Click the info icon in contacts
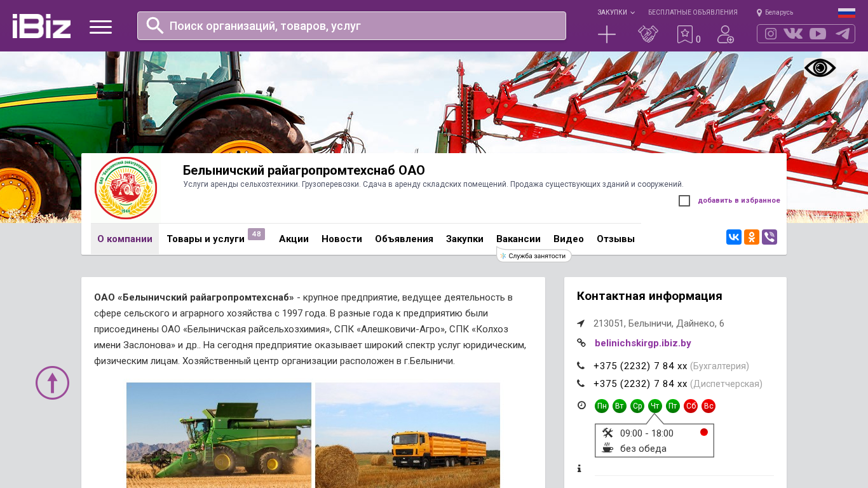Image resolution: width=868 pixels, height=488 pixels. coord(580,469)
